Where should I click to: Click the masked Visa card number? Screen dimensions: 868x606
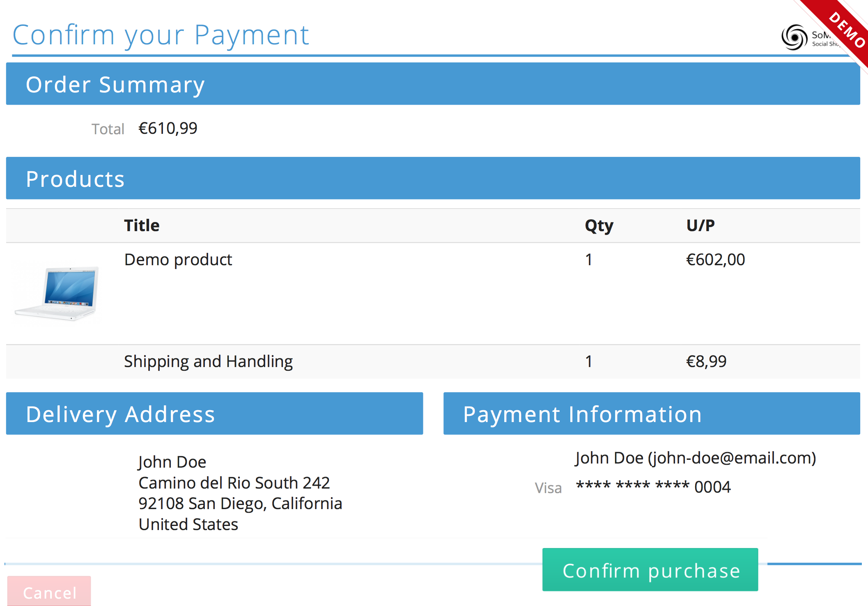coord(653,487)
